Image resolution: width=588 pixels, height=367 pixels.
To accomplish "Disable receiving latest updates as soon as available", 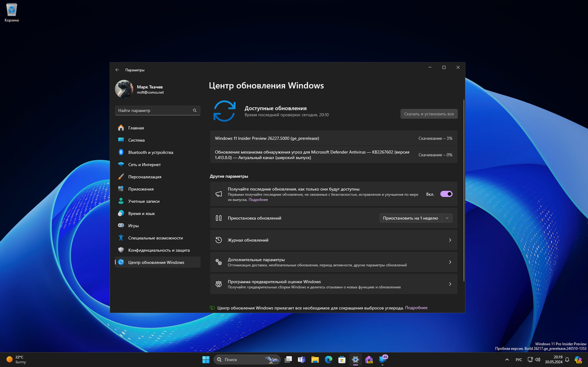I will click(446, 194).
